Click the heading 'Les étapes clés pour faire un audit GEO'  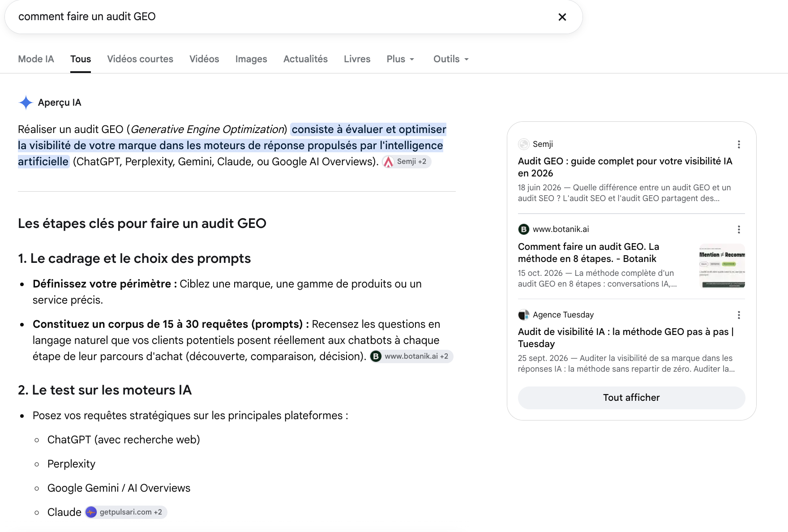pyautogui.click(x=142, y=223)
